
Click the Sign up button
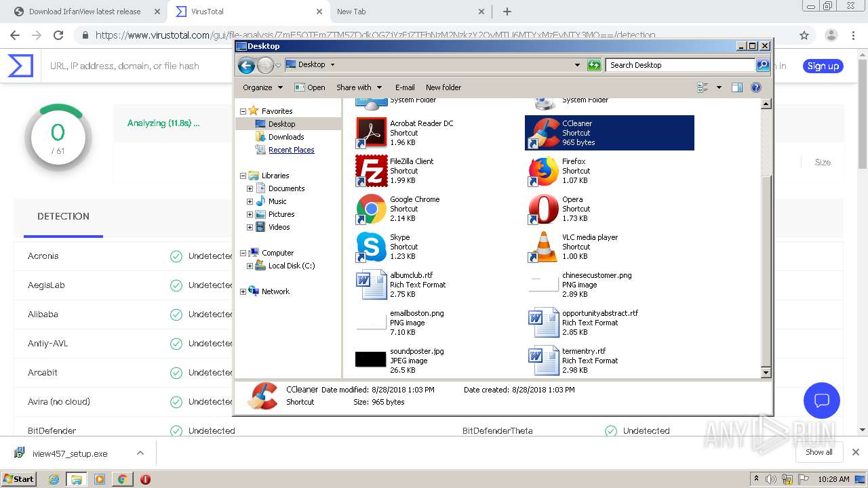(x=823, y=66)
